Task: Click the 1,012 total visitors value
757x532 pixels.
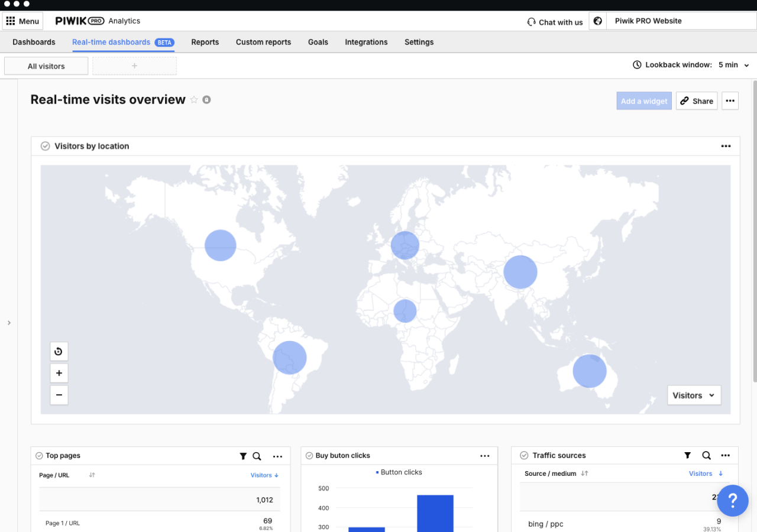Action: (264, 500)
